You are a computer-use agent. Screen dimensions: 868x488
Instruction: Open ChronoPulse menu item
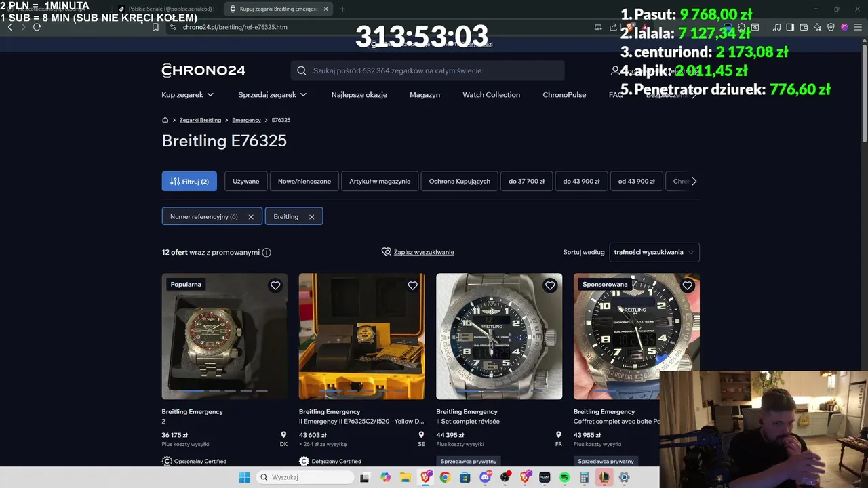point(564,95)
